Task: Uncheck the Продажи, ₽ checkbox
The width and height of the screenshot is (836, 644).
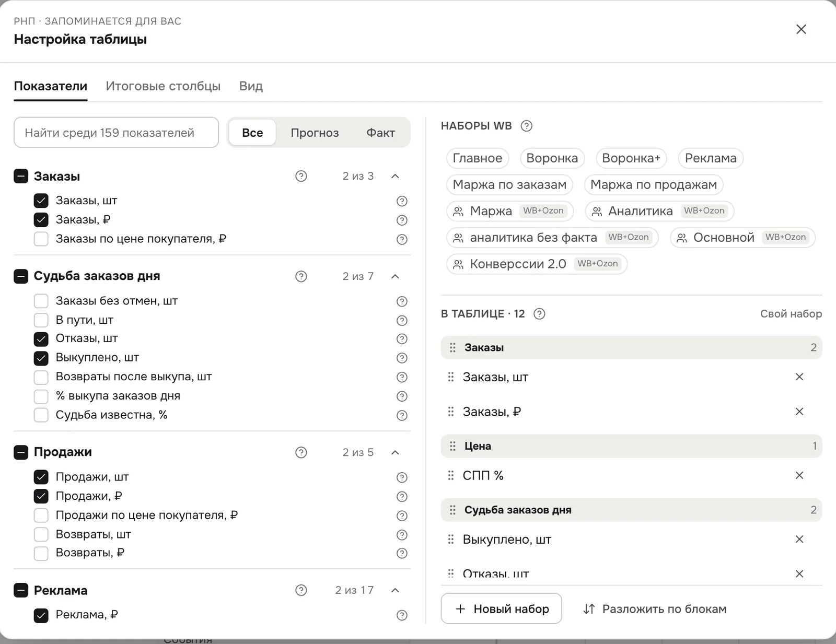Action: pos(41,496)
